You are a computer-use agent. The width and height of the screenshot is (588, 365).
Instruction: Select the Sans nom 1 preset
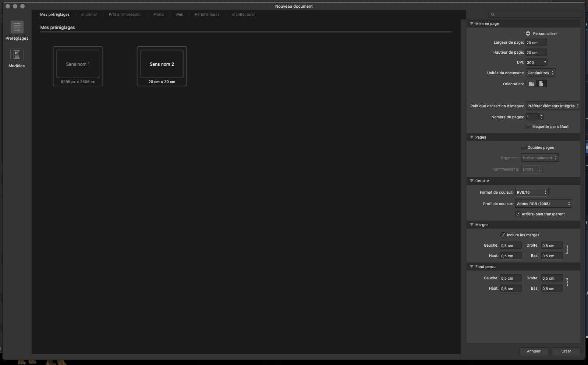pyautogui.click(x=78, y=66)
